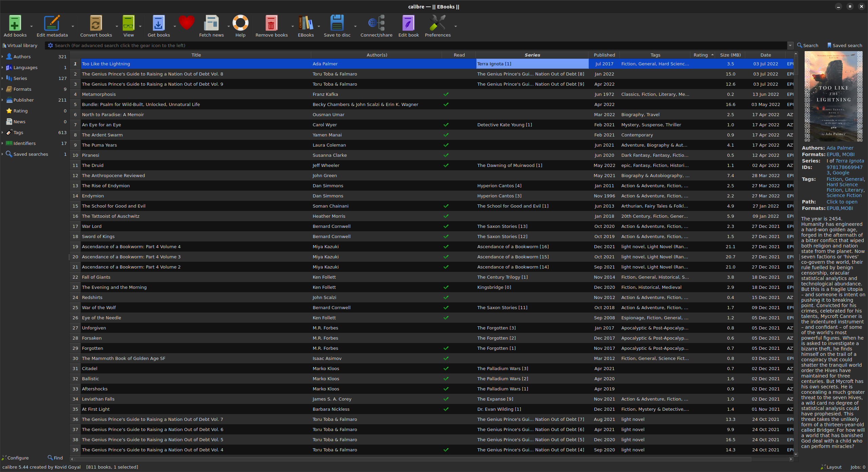Open Get books dropdown arrow

(175, 26)
